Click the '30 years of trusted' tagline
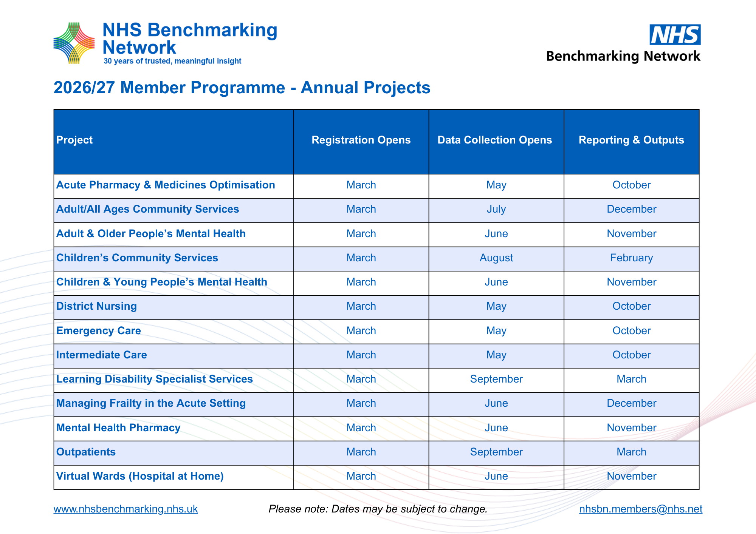 click(x=172, y=61)
